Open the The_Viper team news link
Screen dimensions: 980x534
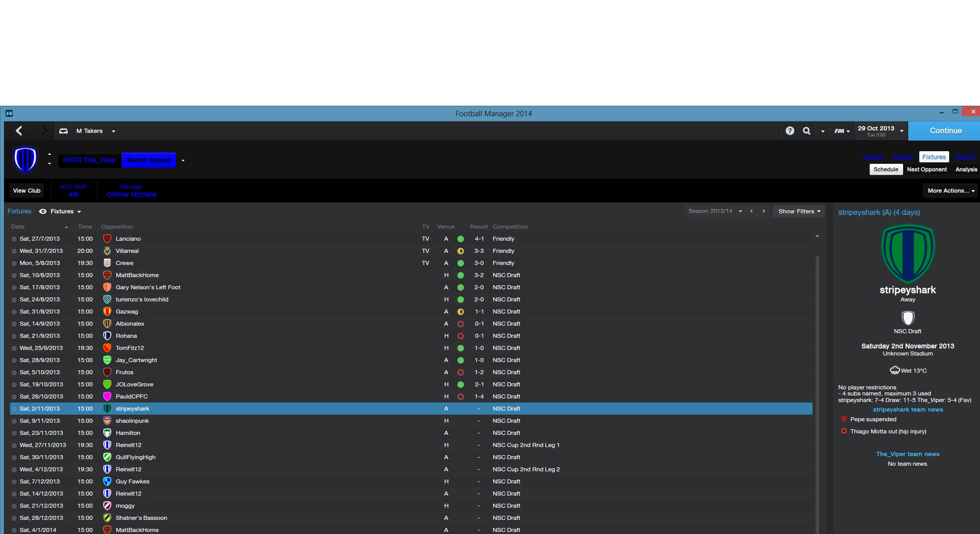point(908,454)
